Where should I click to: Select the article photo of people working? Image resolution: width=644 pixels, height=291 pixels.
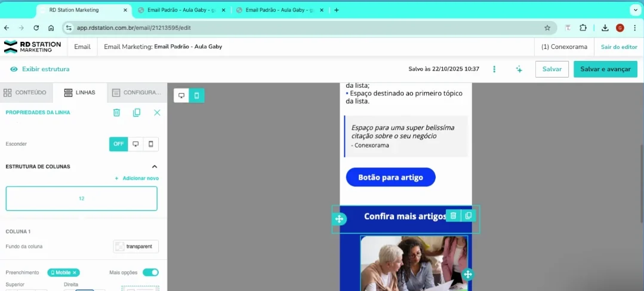pos(414,264)
